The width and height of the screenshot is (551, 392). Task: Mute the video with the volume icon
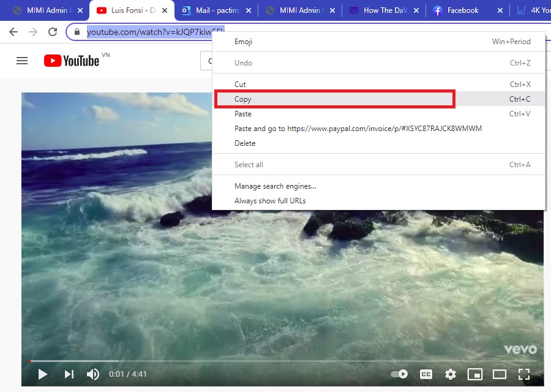[93, 374]
